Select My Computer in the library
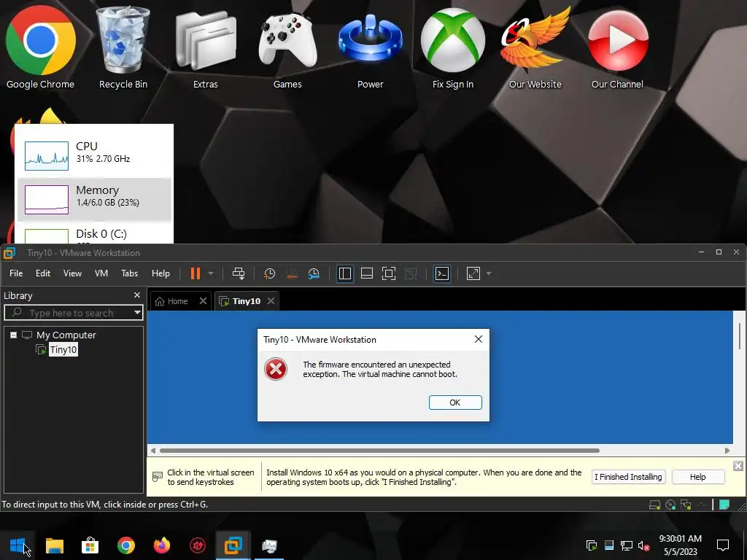Screen dimensions: 747x560 coord(66,335)
